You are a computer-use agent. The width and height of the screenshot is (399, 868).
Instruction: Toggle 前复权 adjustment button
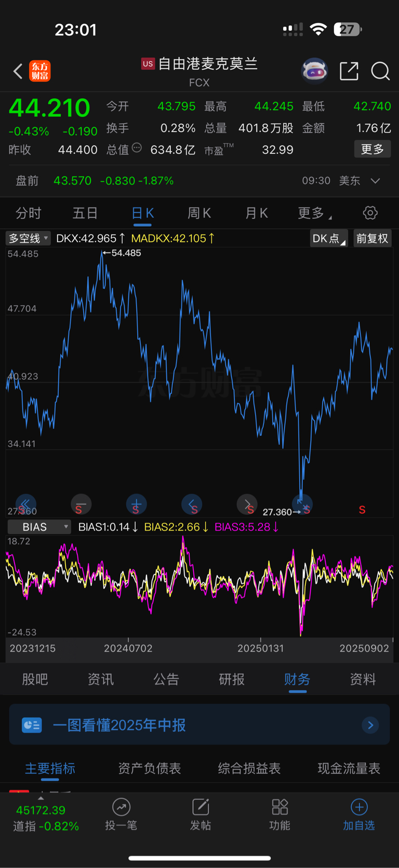click(x=372, y=238)
